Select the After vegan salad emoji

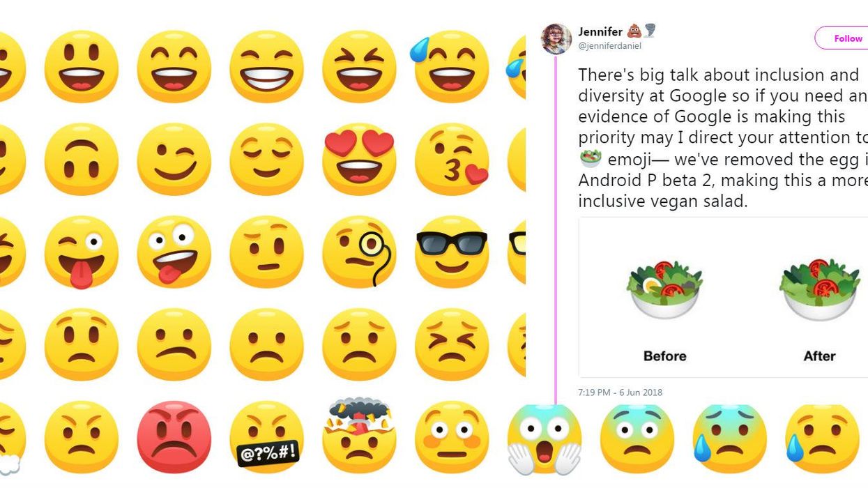[x=819, y=289]
